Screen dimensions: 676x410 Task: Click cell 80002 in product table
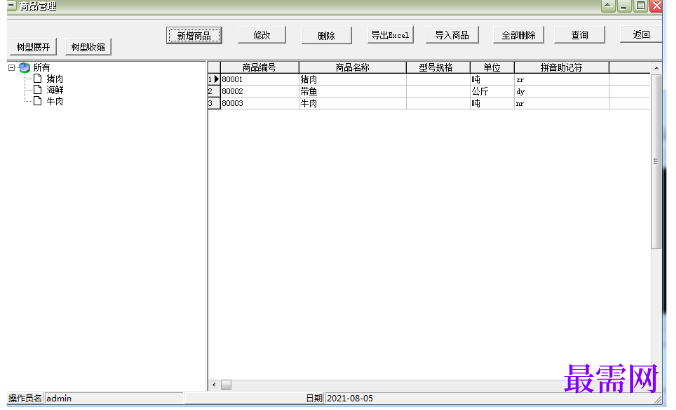coord(260,91)
